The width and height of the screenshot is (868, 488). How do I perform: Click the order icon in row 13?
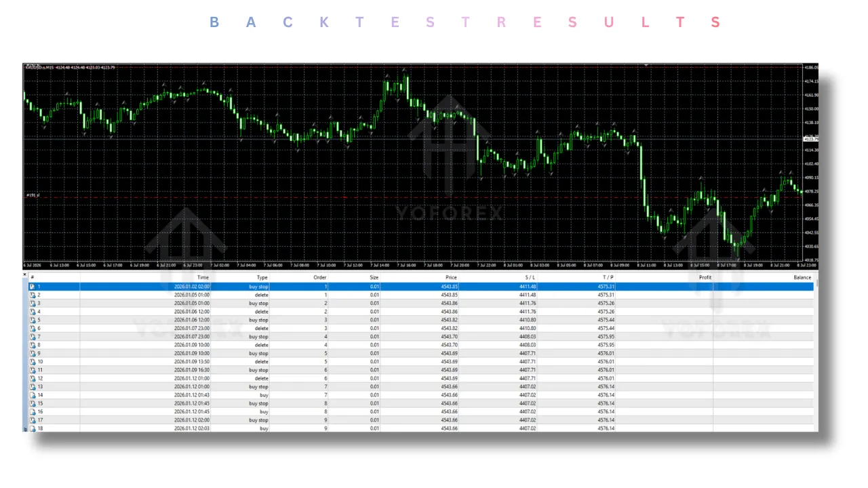[x=32, y=387]
